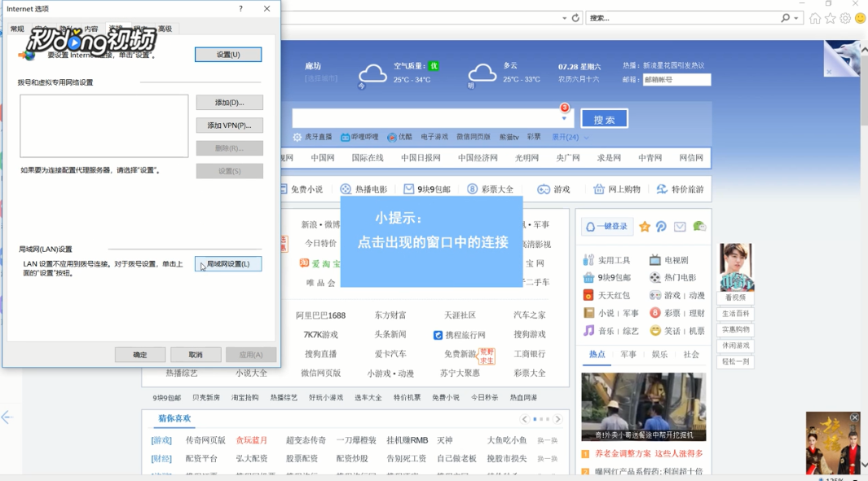This screenshot has height=481, width=868.
Task: Click the 9块9包邮 envelope icon in nav bar
Action: click(408, 189)
